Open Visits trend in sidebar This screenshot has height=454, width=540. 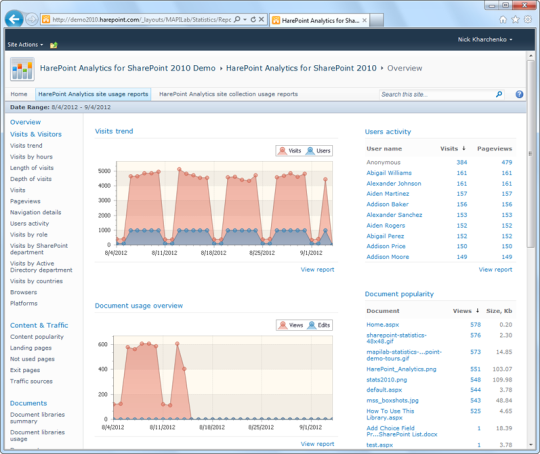pos(26,146)
